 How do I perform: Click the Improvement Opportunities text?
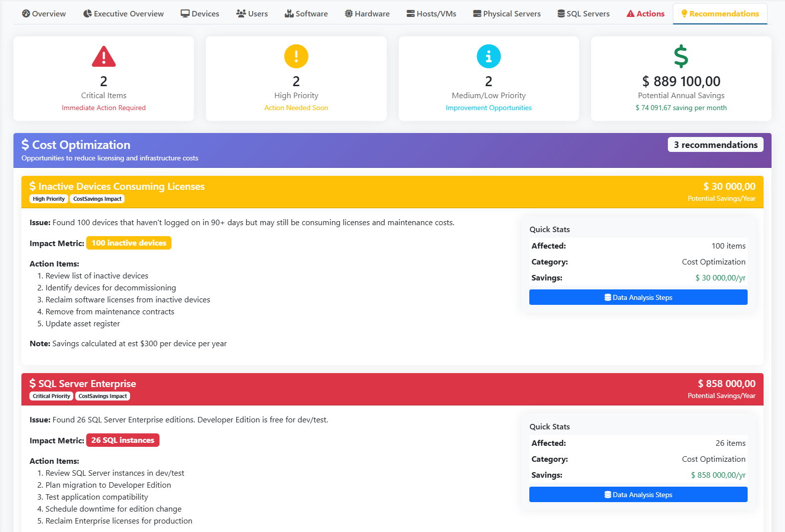click(489, 108)
